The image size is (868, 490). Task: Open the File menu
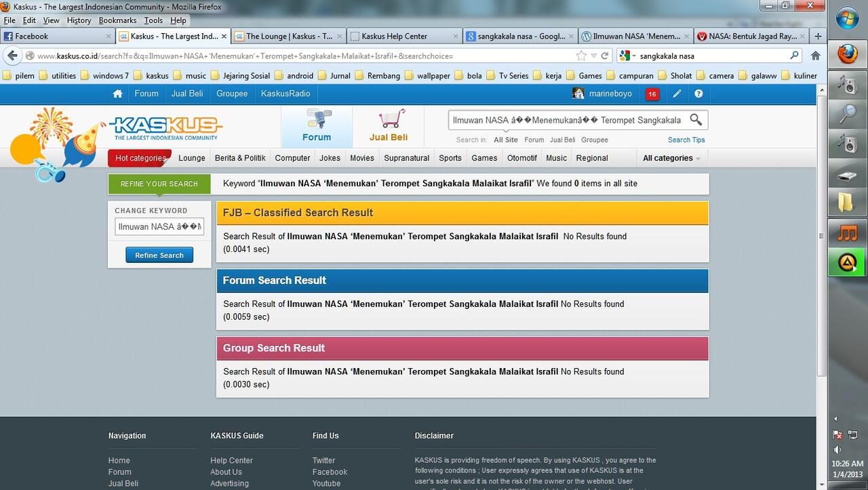[9, 20]
